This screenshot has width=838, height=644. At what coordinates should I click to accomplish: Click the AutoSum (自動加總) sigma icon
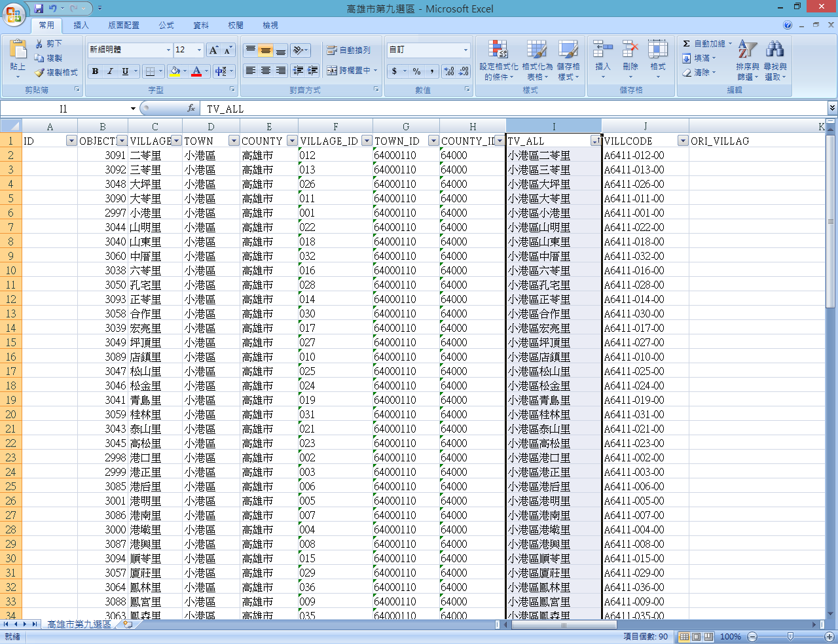686,44
